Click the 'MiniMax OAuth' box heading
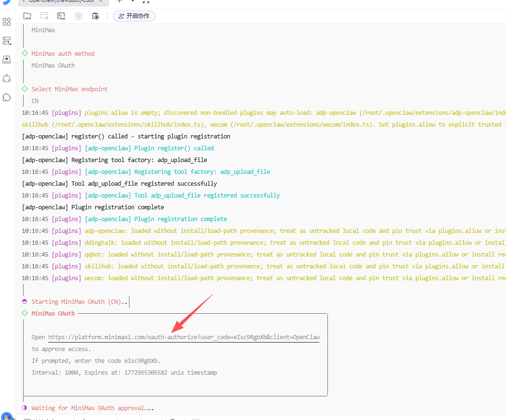Viewport: 506px width, 420px height. click(53, 314)
